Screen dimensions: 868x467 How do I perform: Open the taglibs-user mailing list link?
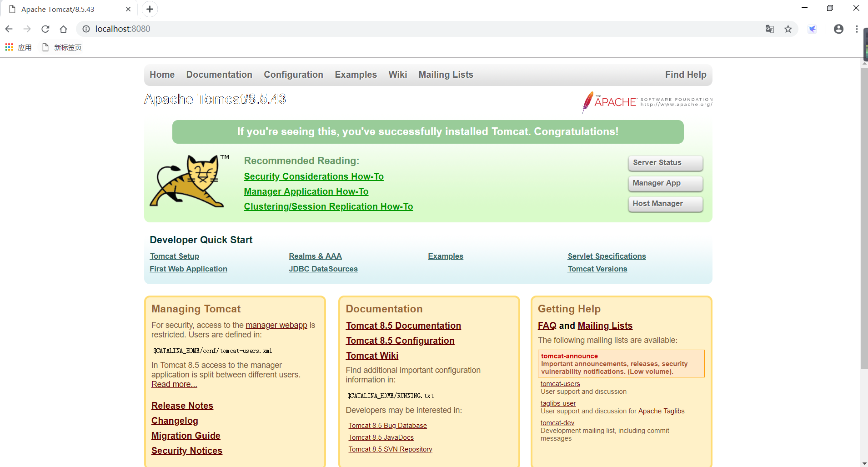[558, 403]
